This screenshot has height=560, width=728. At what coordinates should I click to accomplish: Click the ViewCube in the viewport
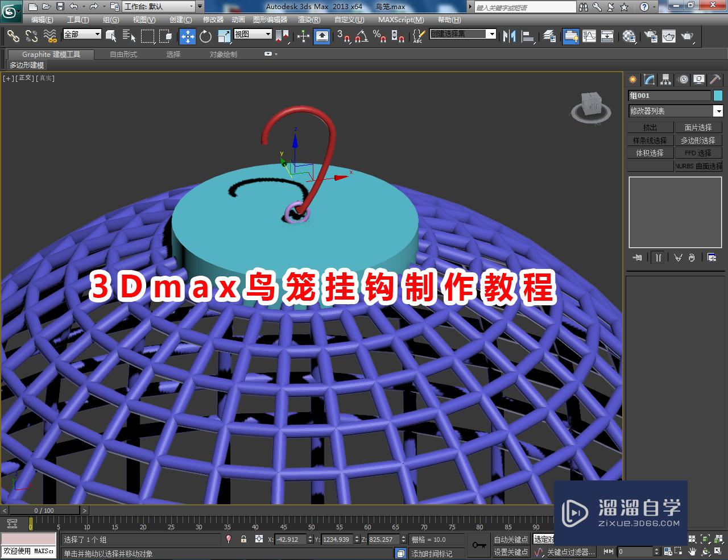pyautogui.click(x=591, y=106)
